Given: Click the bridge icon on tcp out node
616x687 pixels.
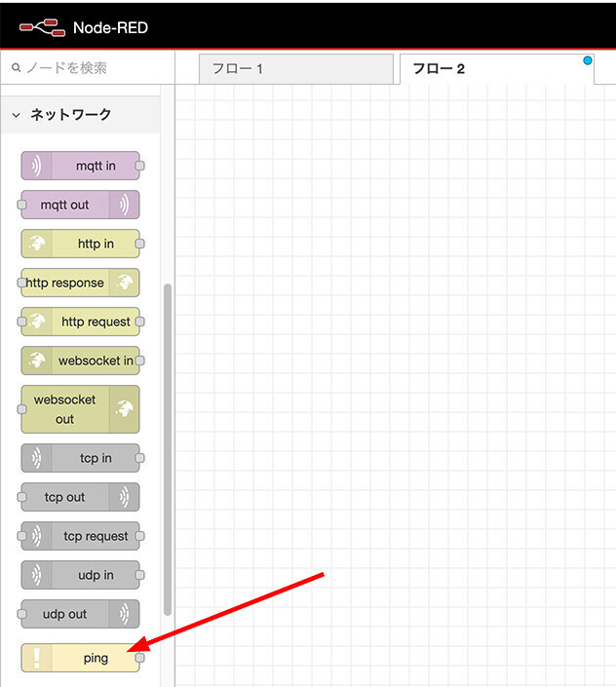Looking at the screenshot, I should (x=125, y=497).
